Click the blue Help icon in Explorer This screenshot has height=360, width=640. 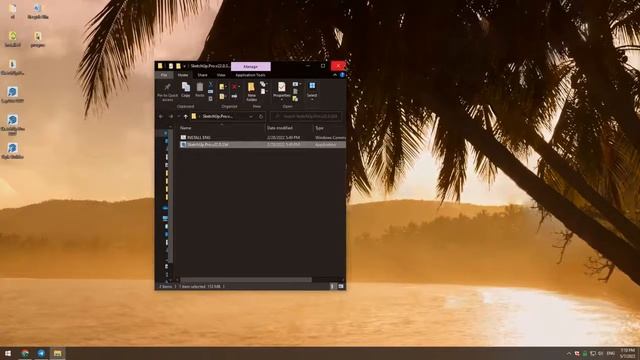[x=342, y=75]
